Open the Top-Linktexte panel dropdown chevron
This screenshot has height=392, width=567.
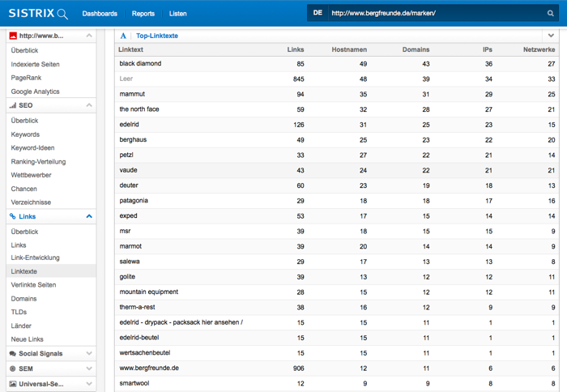pos(552,36)
